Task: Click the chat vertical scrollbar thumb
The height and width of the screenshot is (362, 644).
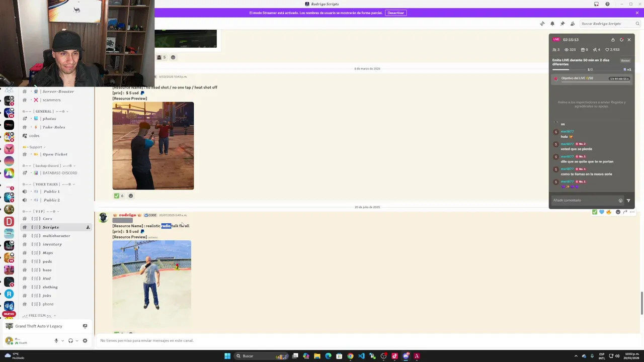Action: pyautogui.click(x=641, y=302)
